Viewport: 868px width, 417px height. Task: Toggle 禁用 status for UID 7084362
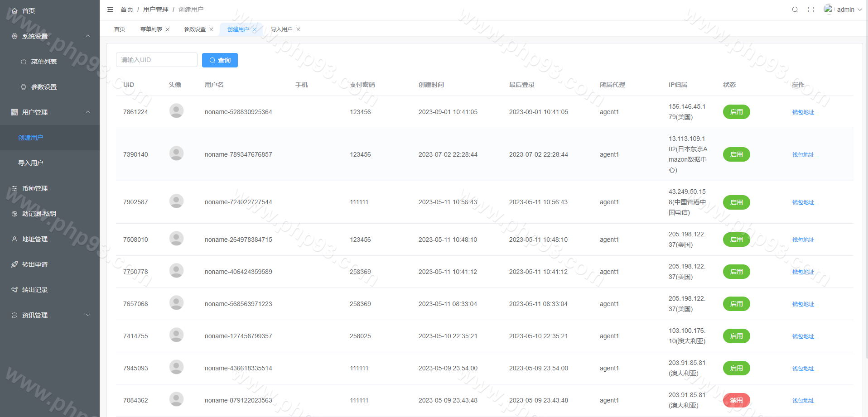coord(736,400)
